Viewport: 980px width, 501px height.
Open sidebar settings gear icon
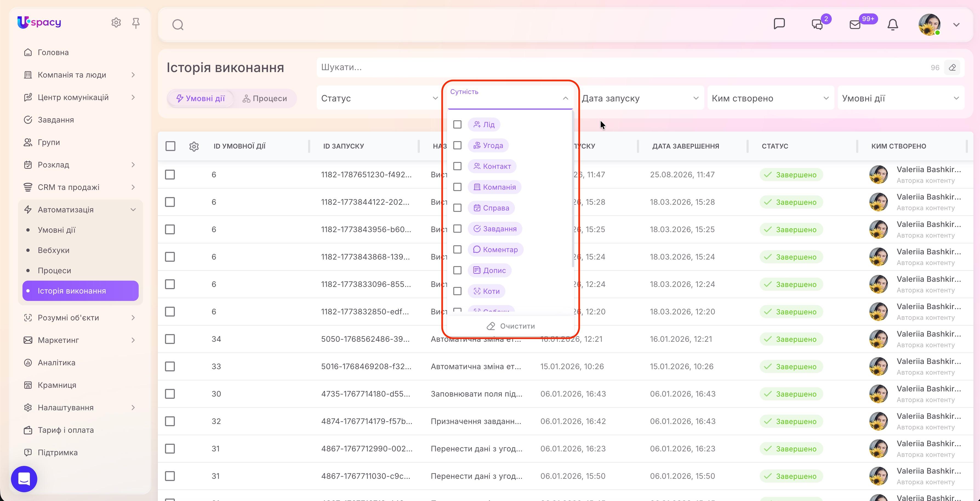click(116, 23)
